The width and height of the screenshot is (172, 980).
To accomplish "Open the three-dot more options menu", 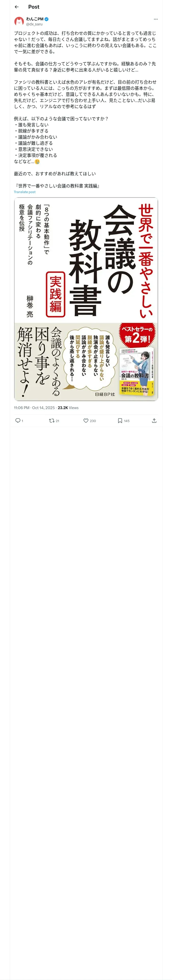I will (x=156, y=19).
